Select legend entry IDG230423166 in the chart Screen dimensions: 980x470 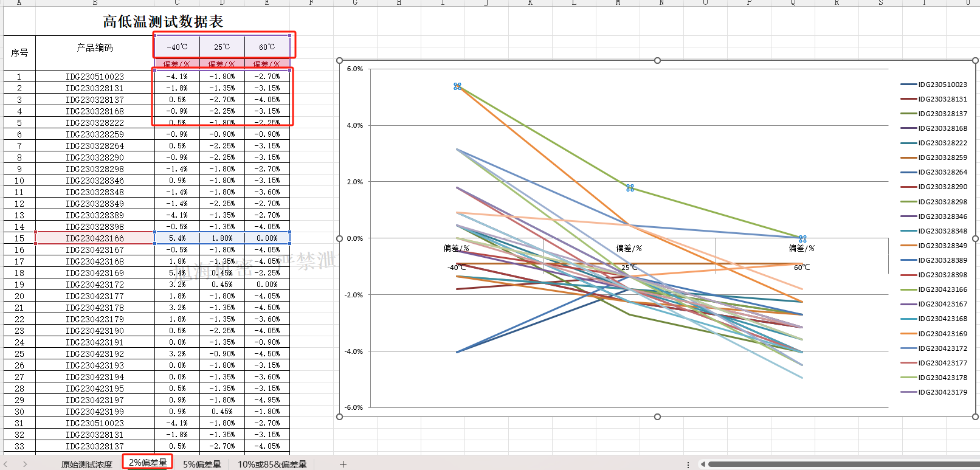934,289
